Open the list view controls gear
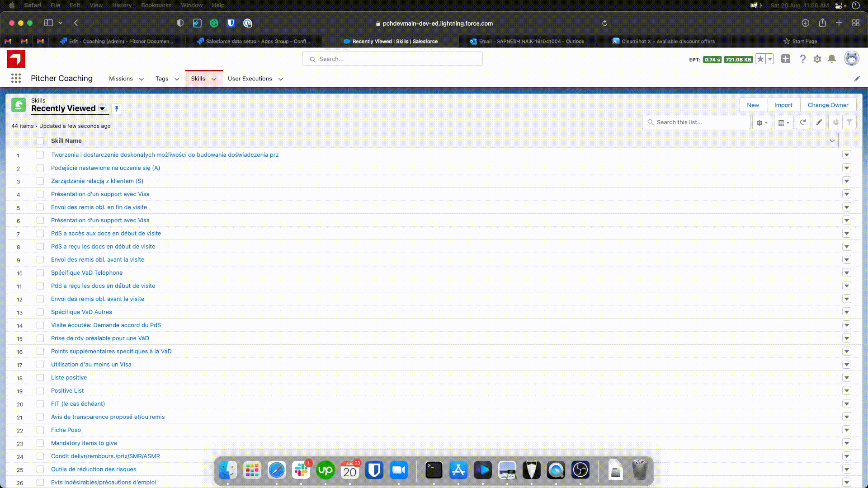The height and width of the screenshot is (488, 868). pos(762,122)
